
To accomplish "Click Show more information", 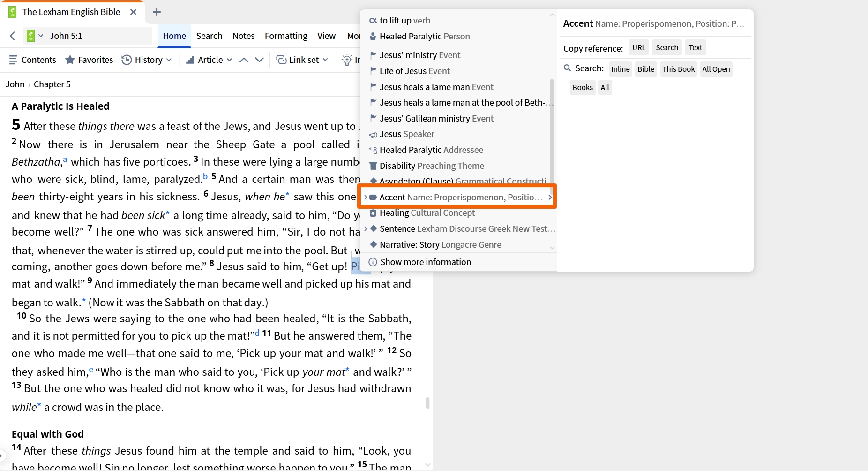I will 419,262.
